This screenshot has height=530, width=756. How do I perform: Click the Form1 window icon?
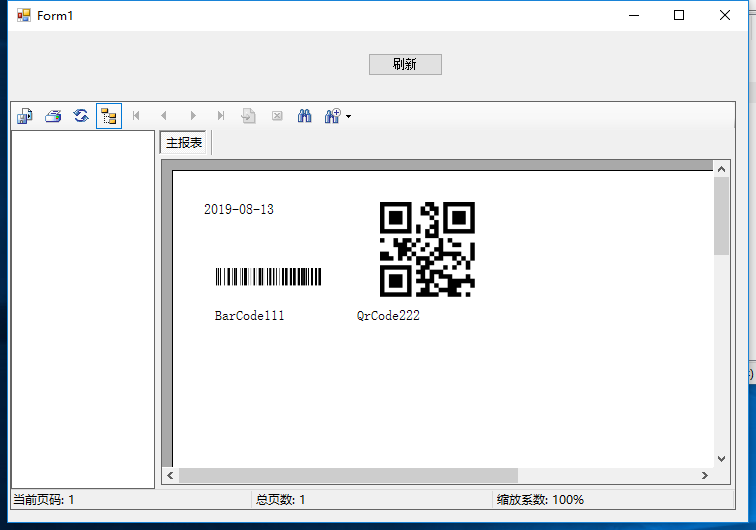pyautogui.click(x=24, y=15)
